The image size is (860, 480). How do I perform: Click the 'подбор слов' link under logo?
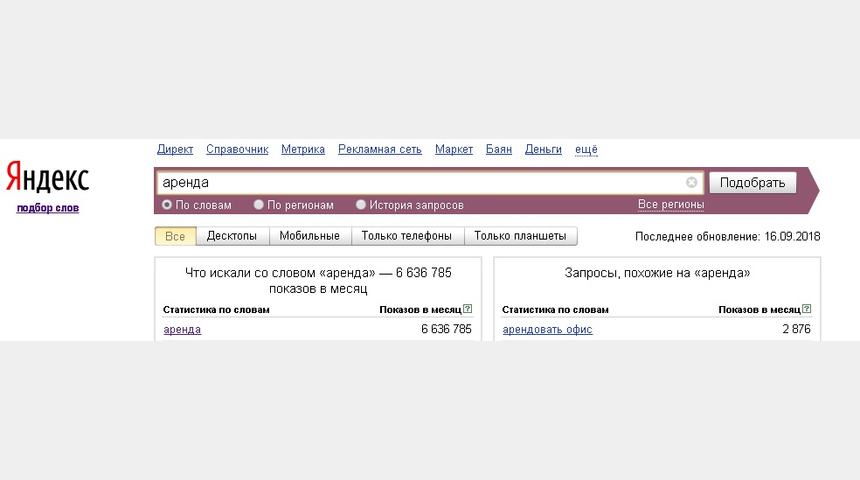point(48,208)
